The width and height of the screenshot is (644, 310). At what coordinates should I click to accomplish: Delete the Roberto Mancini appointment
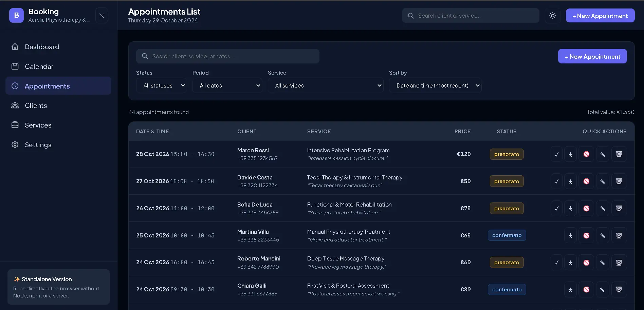tap(619, 263)
